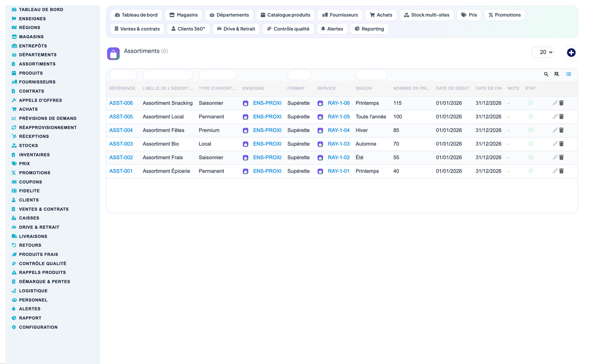Toggle the état indicator for ASST-003
589x364 pixels.
coord(530,144)
